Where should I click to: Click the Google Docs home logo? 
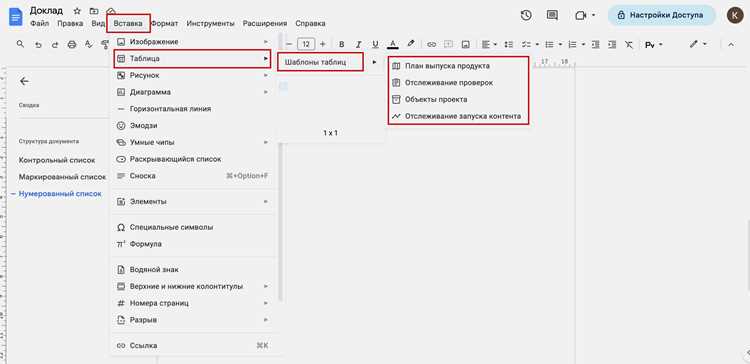tap(16, 17)
